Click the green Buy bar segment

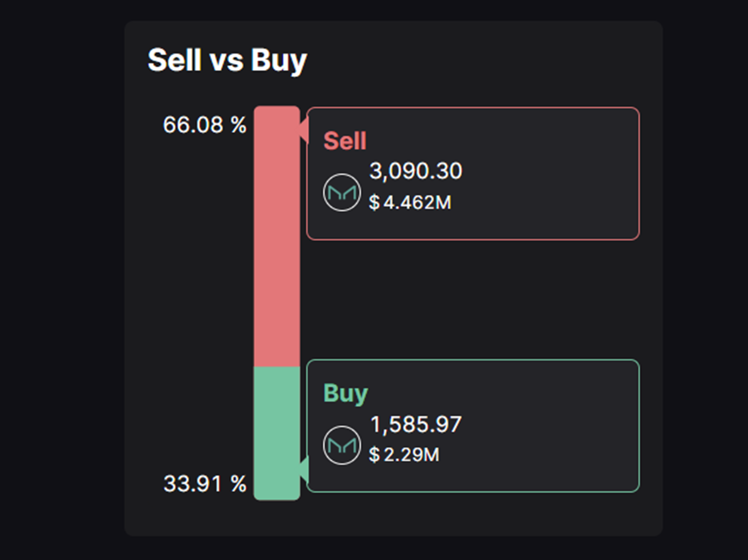point(277,432)
